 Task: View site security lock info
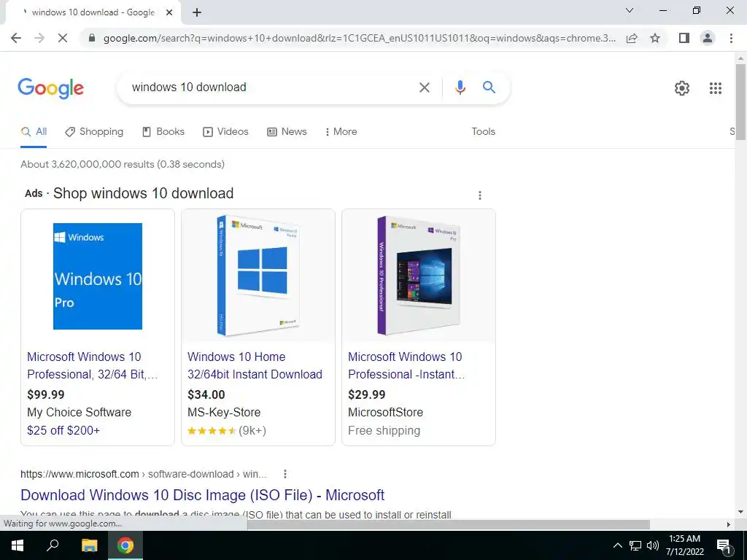coord(93,38)
